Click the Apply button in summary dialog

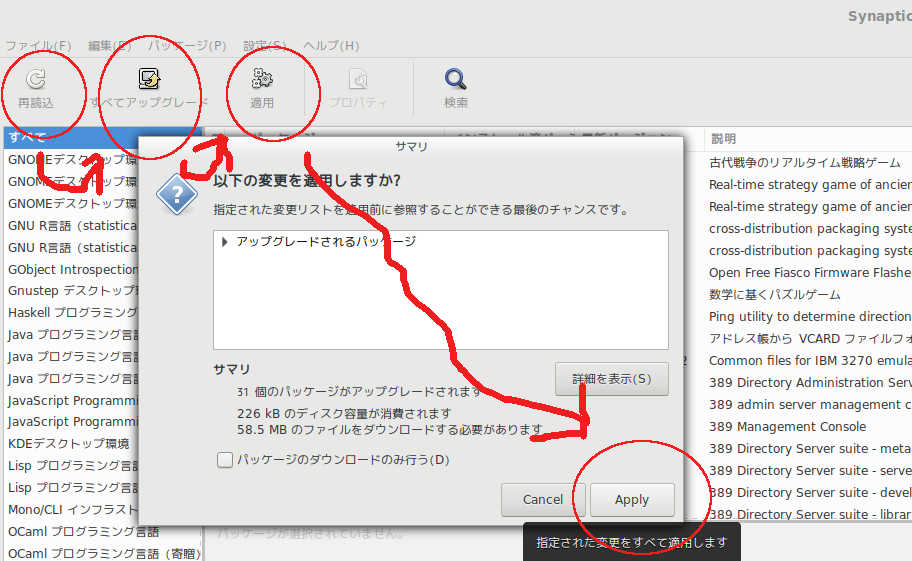pyautogui.click(x=632, y=499)
